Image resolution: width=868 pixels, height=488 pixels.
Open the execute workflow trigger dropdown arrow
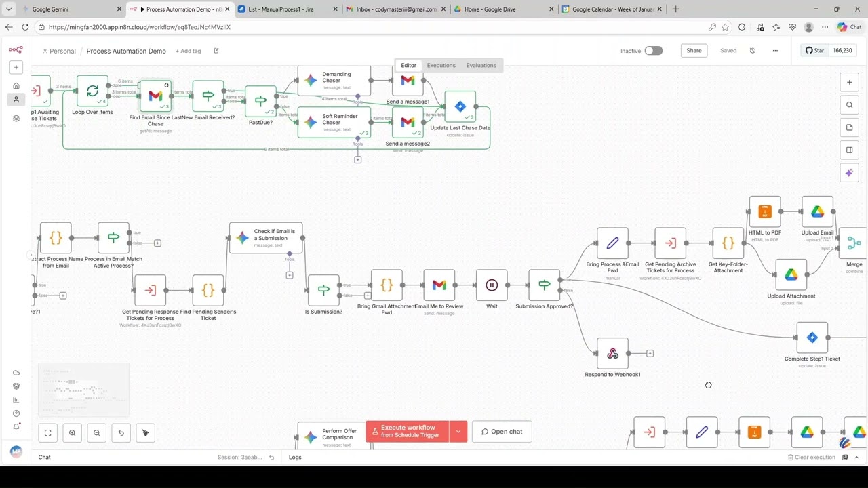click(458, 431)
